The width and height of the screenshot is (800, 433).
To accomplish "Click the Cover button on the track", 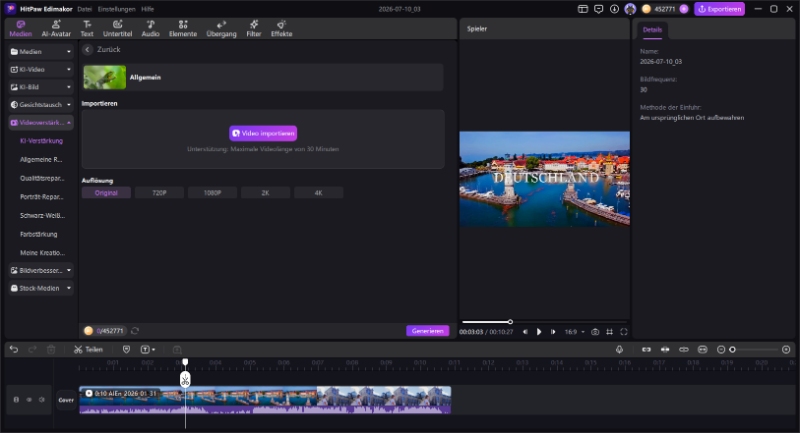I will click(x=66, y=400).
